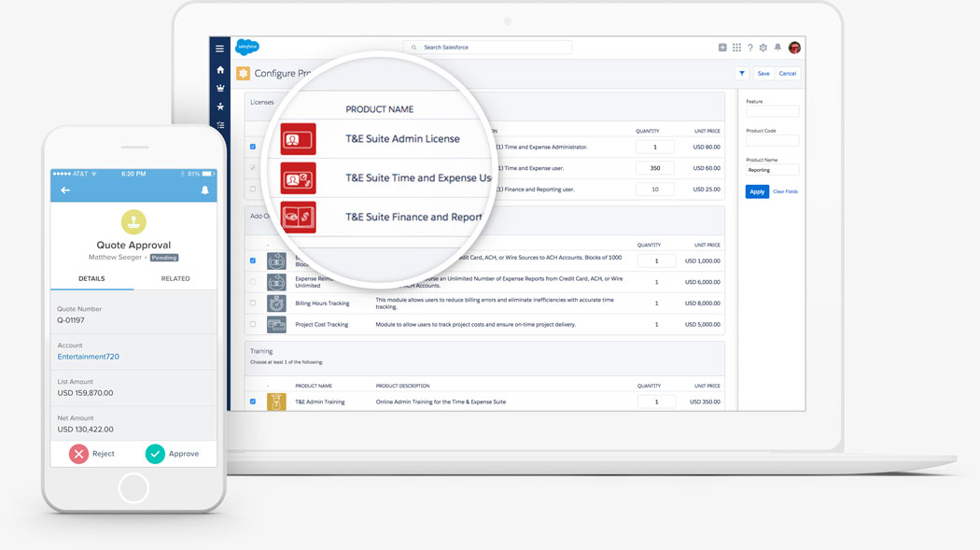This screenshot has width=980, height=550.
Task: Click the Cancel button
Action: (x=788, y=73)
